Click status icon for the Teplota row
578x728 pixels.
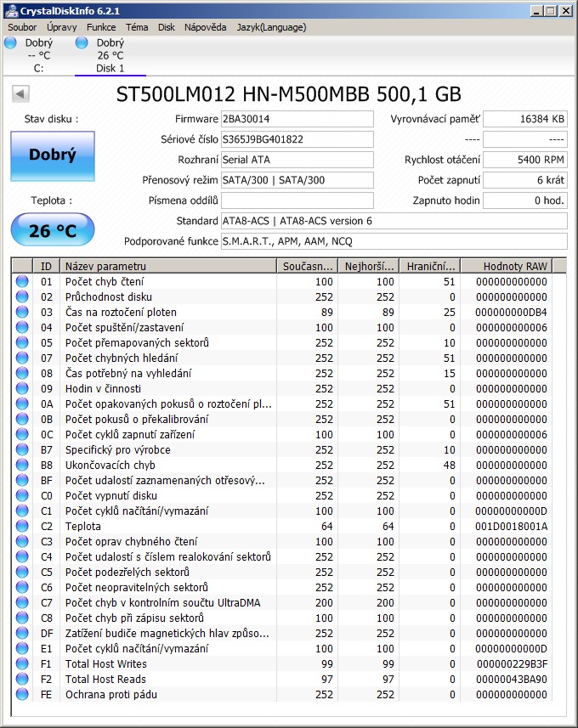click(22, 526)
